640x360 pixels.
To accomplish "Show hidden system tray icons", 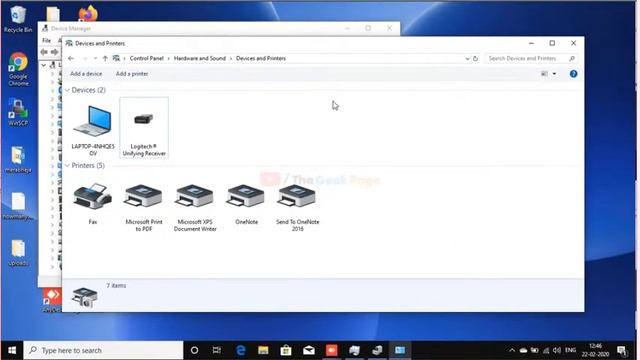I will tap(512, 350).
